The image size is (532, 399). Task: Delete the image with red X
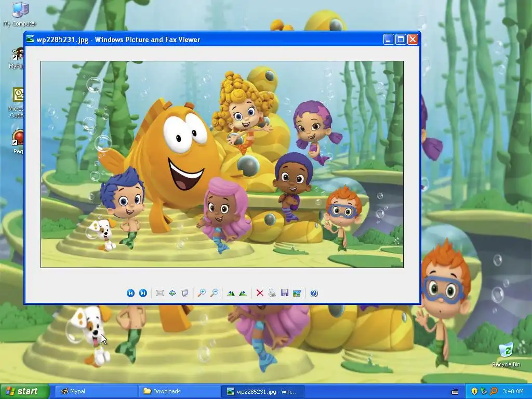pos(260,293)
